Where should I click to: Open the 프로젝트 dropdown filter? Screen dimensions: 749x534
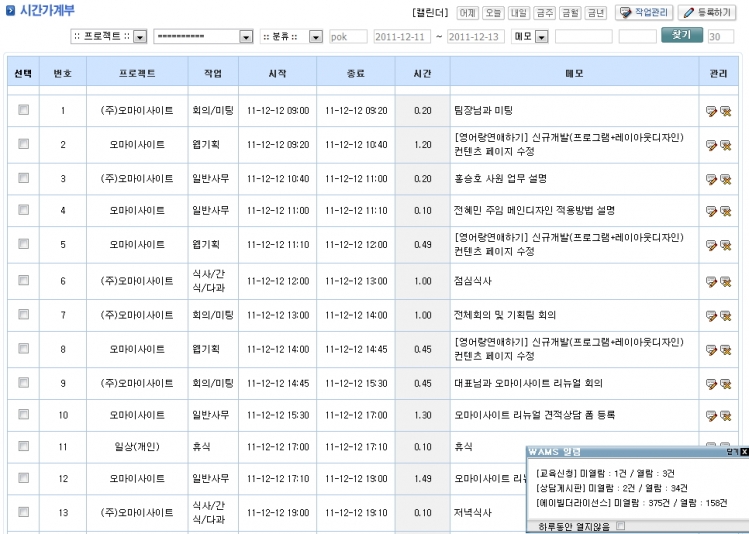coord(140,36)
